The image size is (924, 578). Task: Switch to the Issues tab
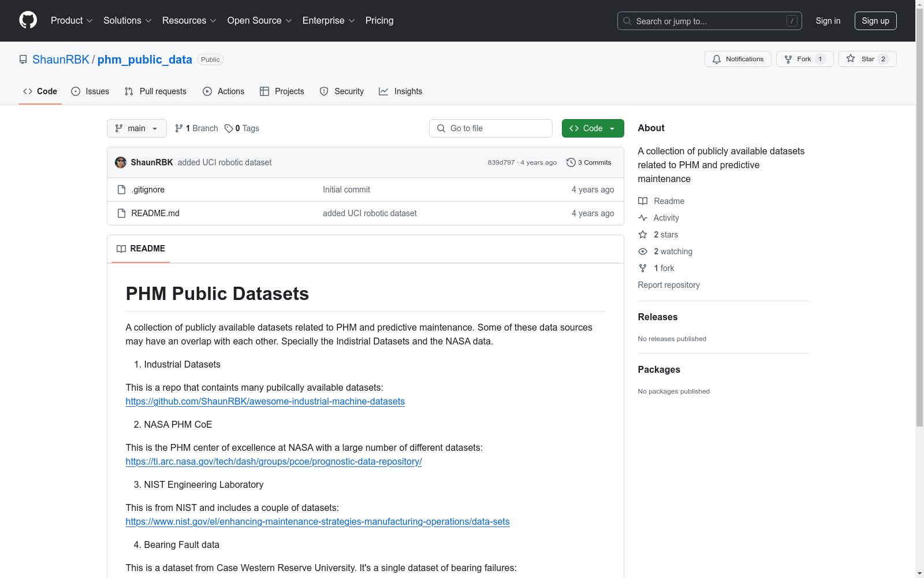[90, 91]
